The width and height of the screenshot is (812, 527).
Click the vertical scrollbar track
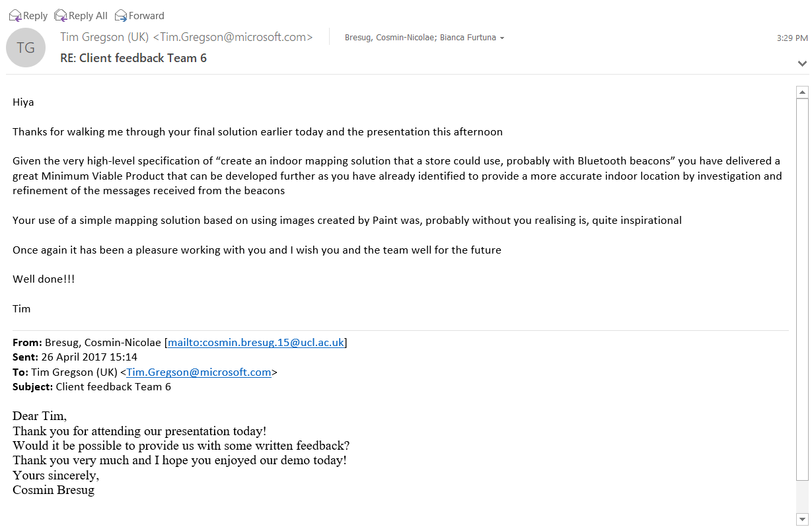pyautogui.click(x=802, y=289)
